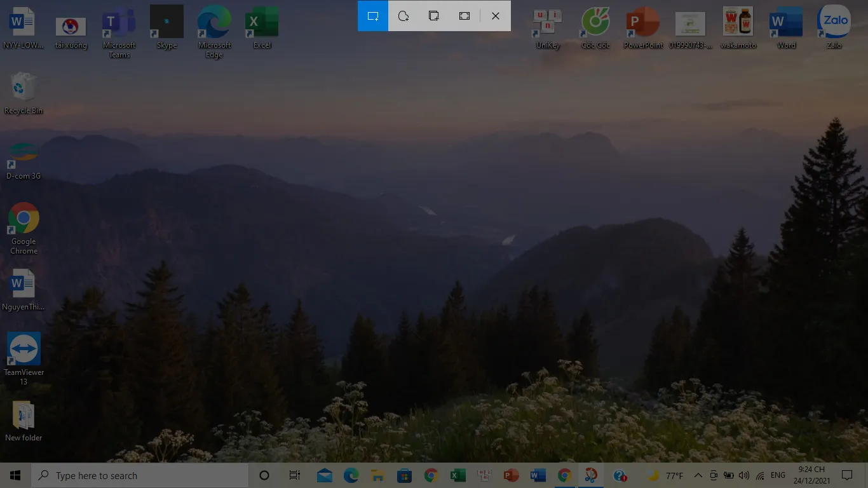Expand the hidden system tray icons
The image size is (868, 488).
coord(698,475)
